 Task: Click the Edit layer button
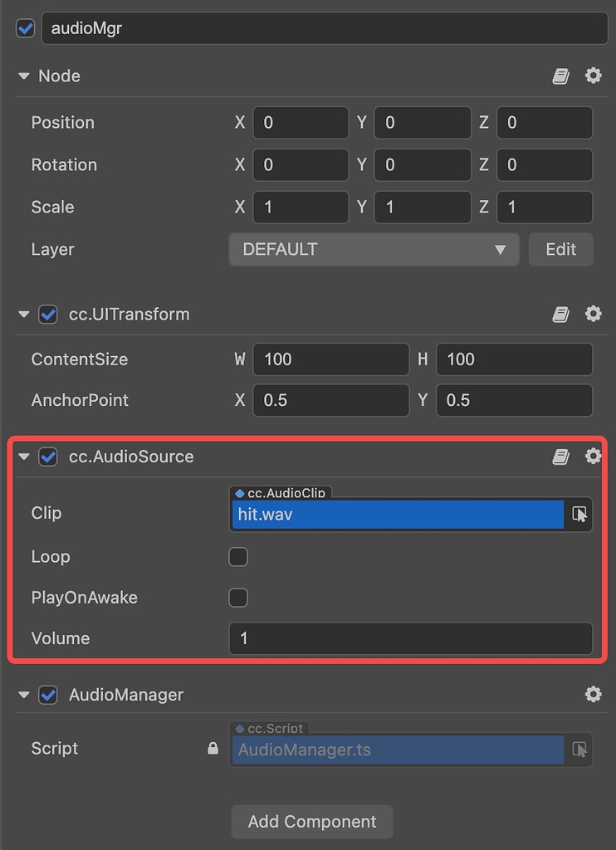click(x=560, y=249)
